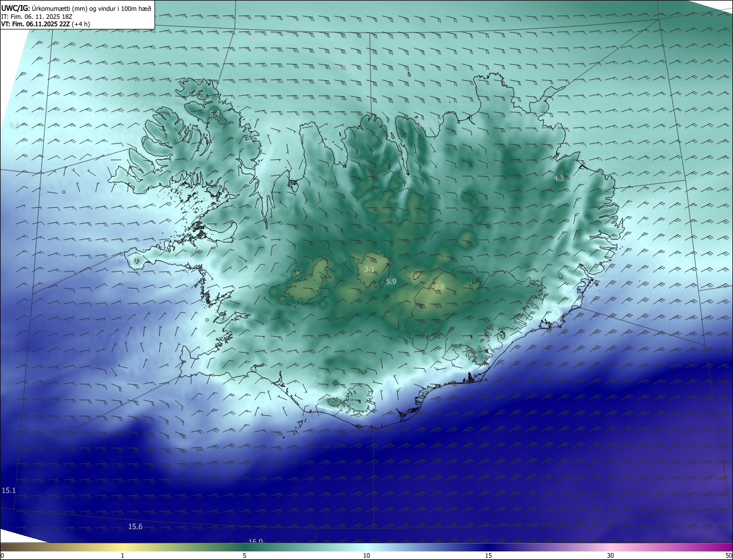Click the 5.9 value label in the central highlands

(x=391, y=282)
